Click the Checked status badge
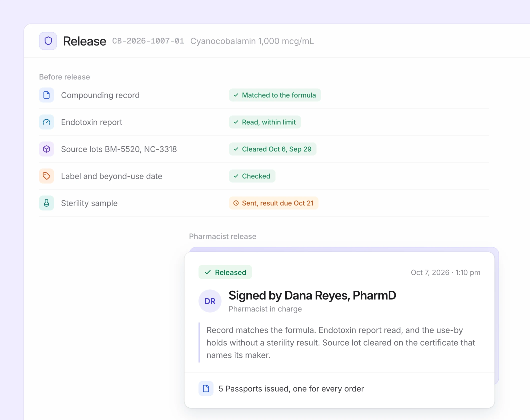The height and width of the screenshot is (420, 530). click(x=252, y=176)
